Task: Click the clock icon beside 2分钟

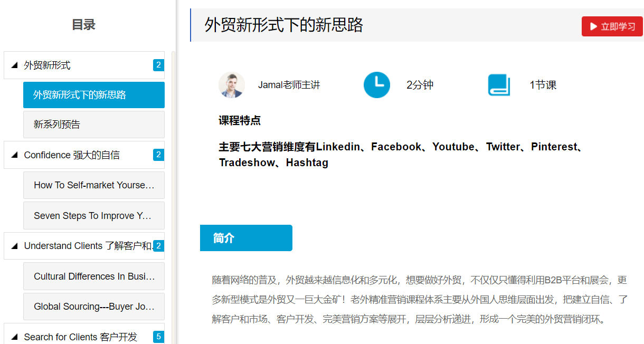Action: coord(376,85)
